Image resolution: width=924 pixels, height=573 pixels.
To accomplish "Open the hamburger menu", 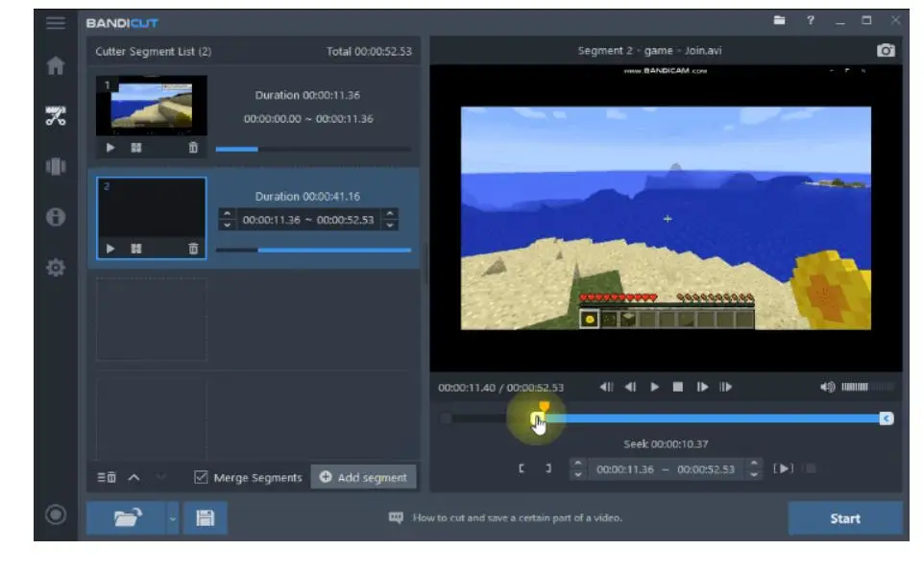I will [x=56, y=22].
